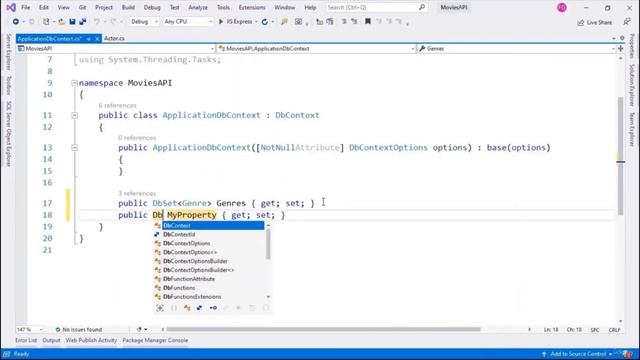The height and width of the screenshot is (360, 640).
Task: Open the Package Manager Console tab
Action: pyautogui.click(x=155, y=340)
